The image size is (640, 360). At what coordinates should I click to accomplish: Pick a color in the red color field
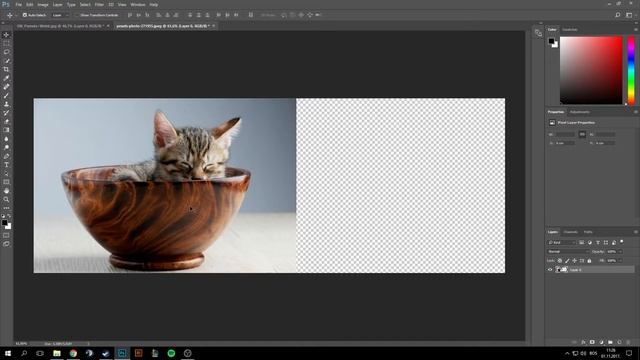pyautogui.click(x=591, y=70)
